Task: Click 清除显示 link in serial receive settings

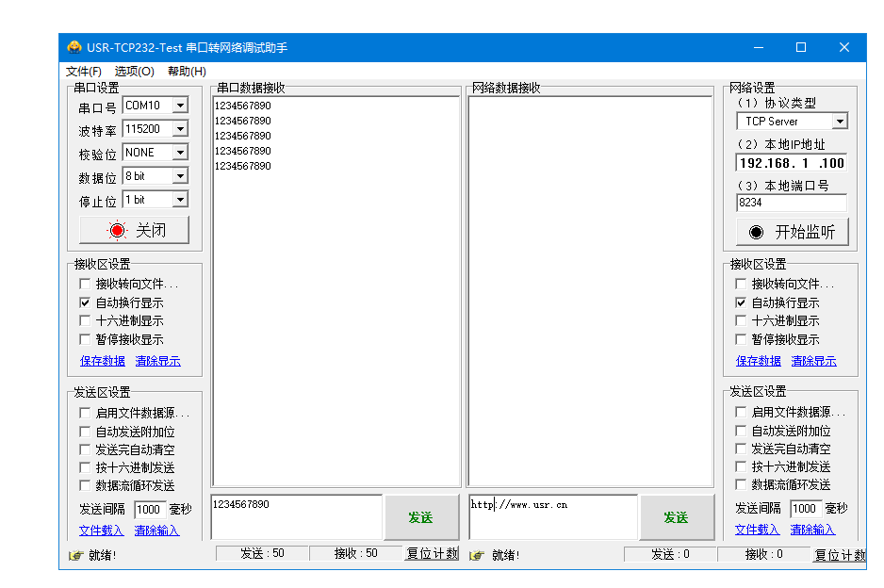Action: [x=156, y=361]
